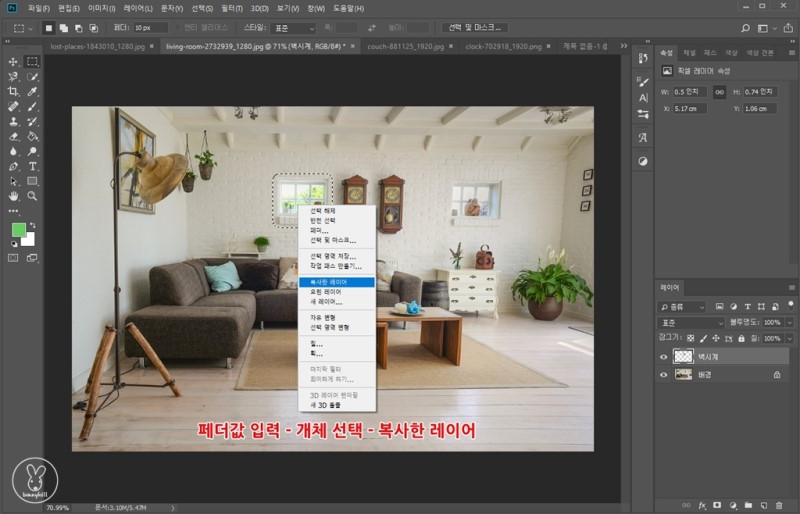The width and height of the screenshot is (800, 514).
Task: Activate the Hand tool
Action: point(14,196)
